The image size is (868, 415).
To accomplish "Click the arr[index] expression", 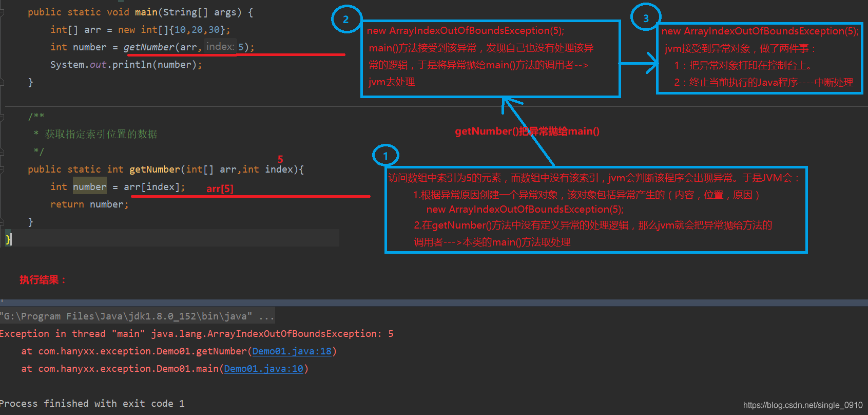I will (x=151, y=187).
